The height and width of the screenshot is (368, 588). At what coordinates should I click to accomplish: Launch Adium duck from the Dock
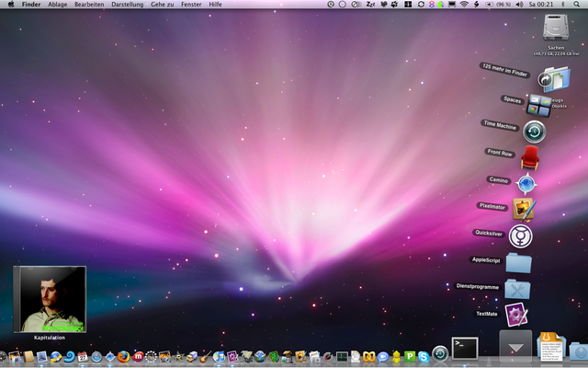[396, 357]
